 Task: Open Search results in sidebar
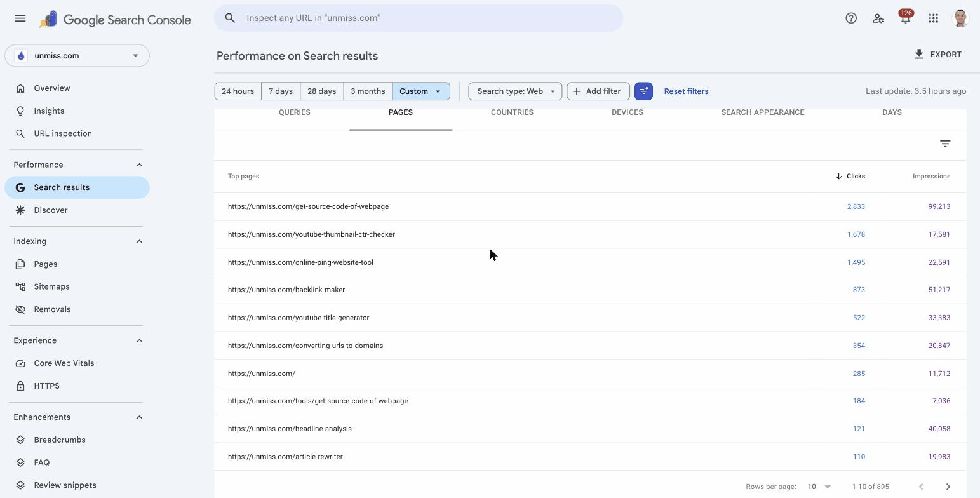tap(77, 188)
